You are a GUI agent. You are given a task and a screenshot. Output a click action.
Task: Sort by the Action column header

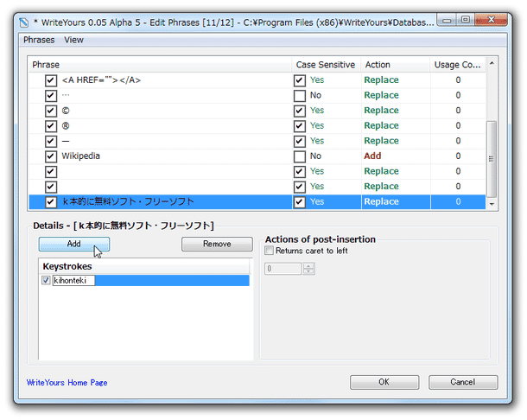click(x=396, y=65)
